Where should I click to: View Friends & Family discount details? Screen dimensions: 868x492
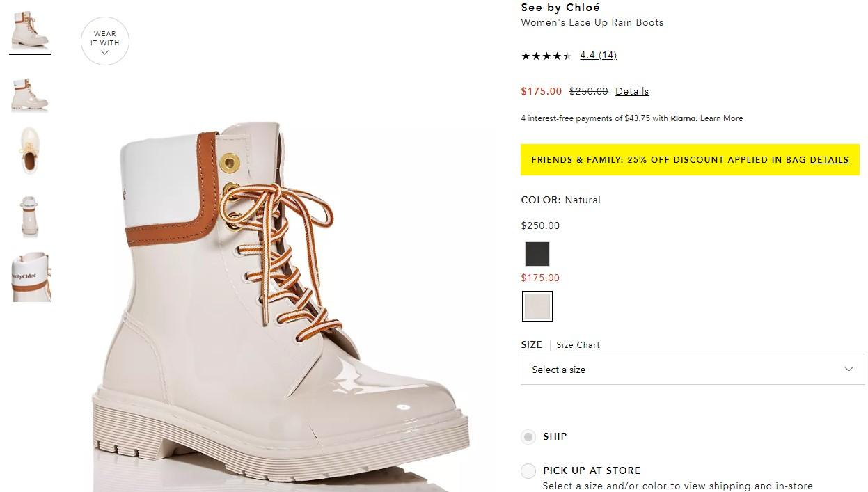[x=828, y=160]
